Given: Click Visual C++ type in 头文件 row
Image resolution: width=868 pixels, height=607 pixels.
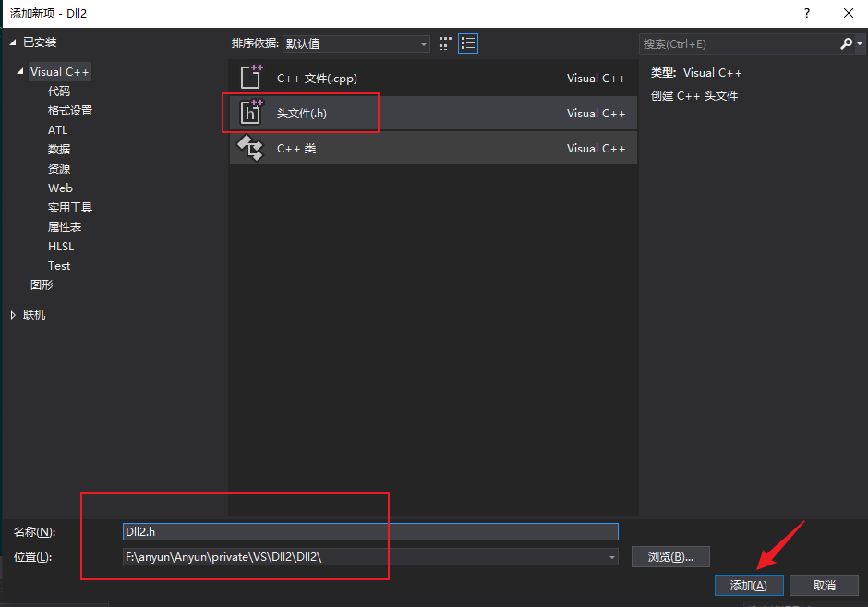Looking at the screenshot, I should [596, 114].
